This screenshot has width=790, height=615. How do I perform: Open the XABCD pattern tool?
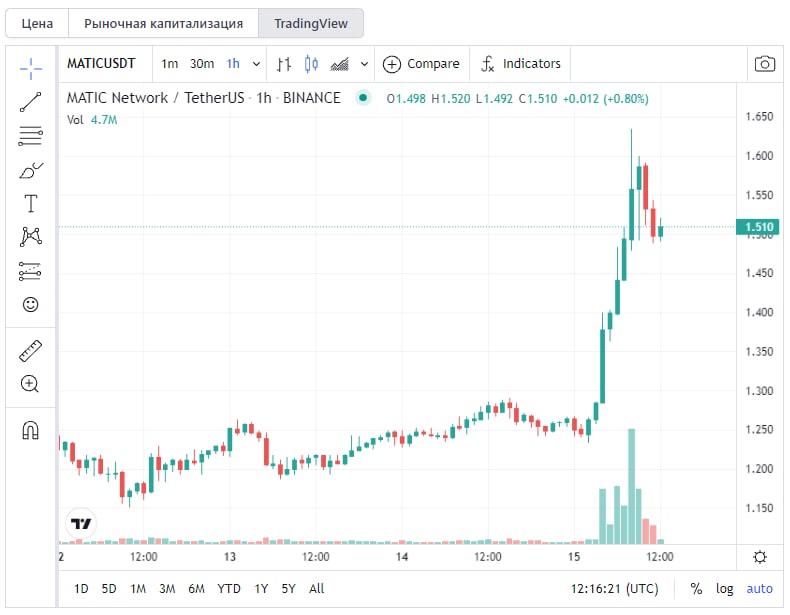coord(31,237)
